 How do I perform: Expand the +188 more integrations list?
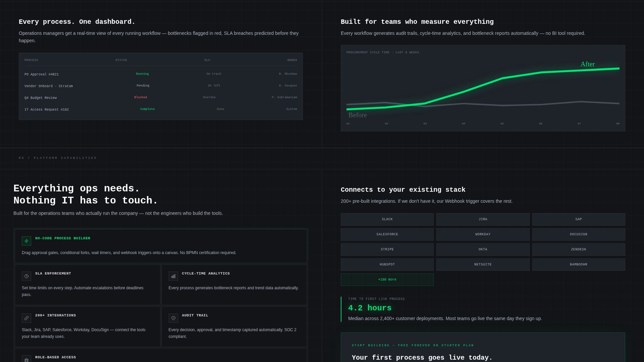(387, 279)
